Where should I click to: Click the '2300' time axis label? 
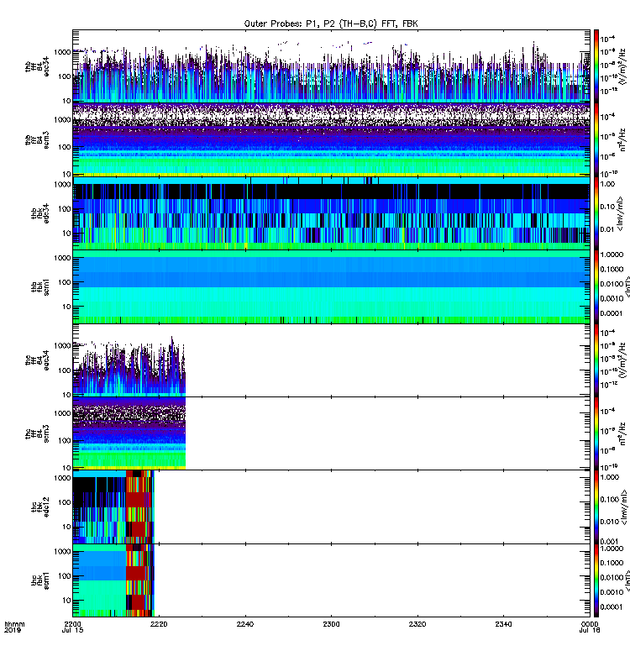(331, 624)
